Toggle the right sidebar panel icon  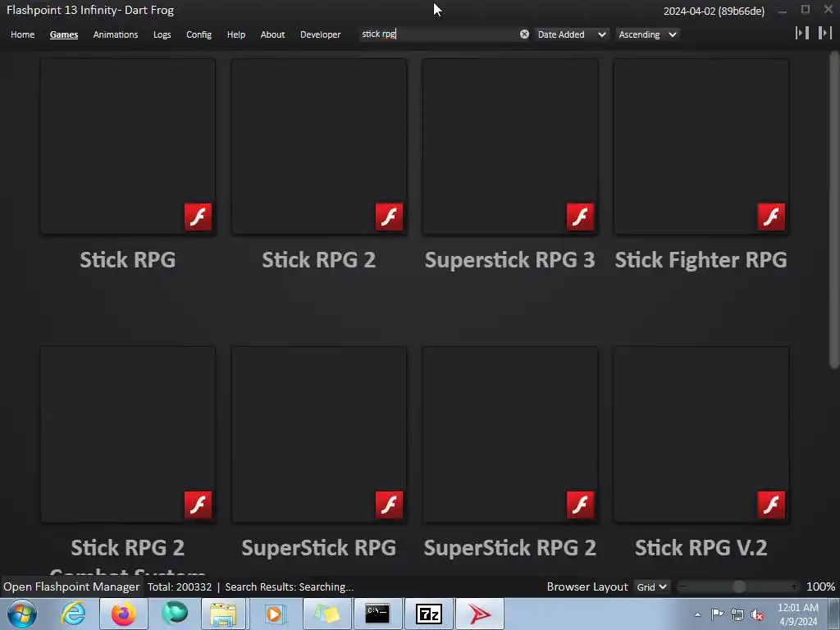(825, 33)
